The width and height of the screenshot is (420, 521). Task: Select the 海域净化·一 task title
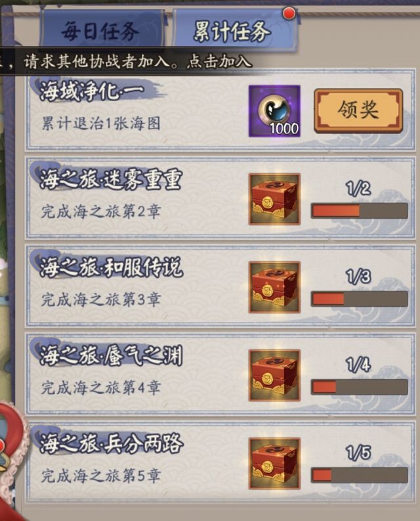[x=92, y=91]
